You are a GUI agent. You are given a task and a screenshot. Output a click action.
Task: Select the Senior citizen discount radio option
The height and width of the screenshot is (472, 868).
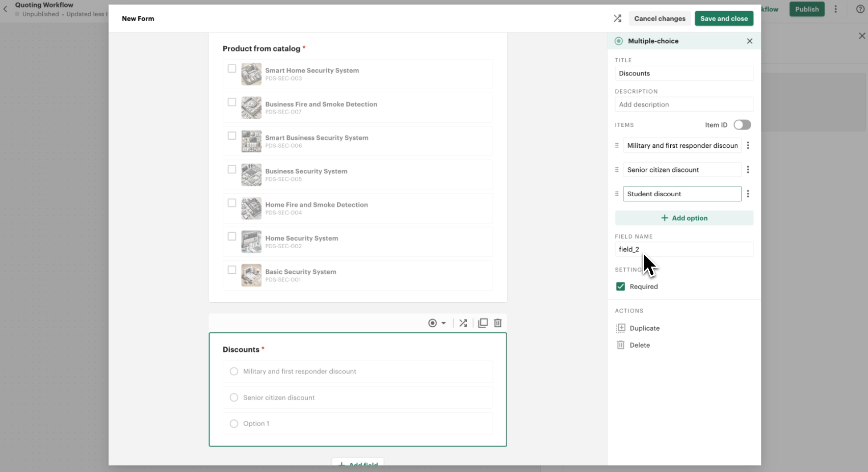(234, 398)
